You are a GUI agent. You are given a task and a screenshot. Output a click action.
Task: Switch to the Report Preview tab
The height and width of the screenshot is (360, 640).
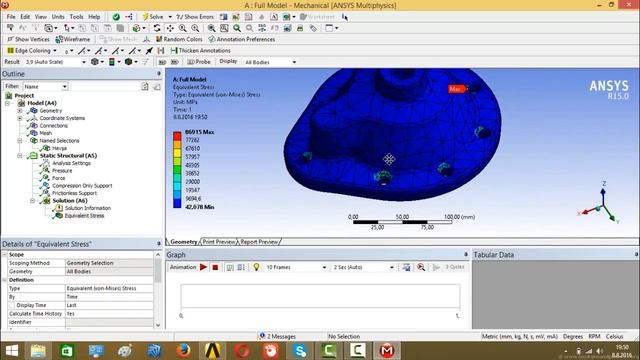[x=259, y=242]
